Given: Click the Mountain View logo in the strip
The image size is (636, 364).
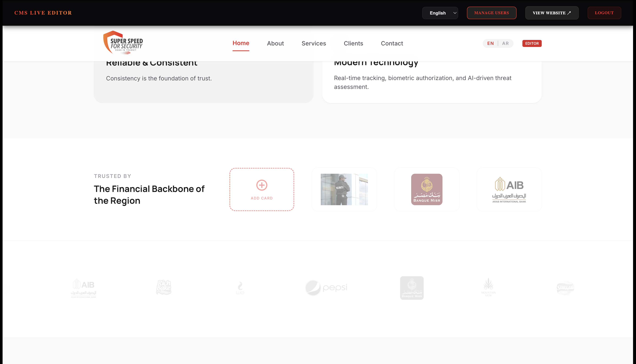Looking at the screenshot, I should pos(488,287).
